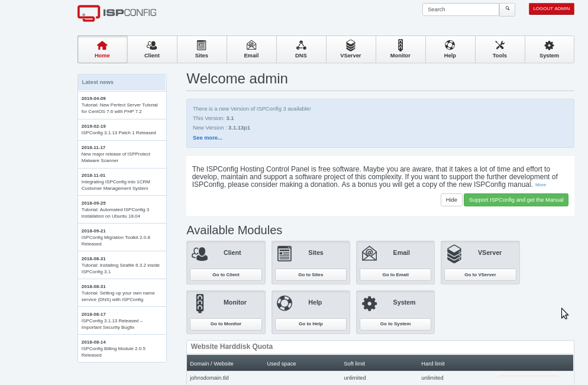
Task: Open Tools in top navigation bar
Action: click(x=499, y=50)
